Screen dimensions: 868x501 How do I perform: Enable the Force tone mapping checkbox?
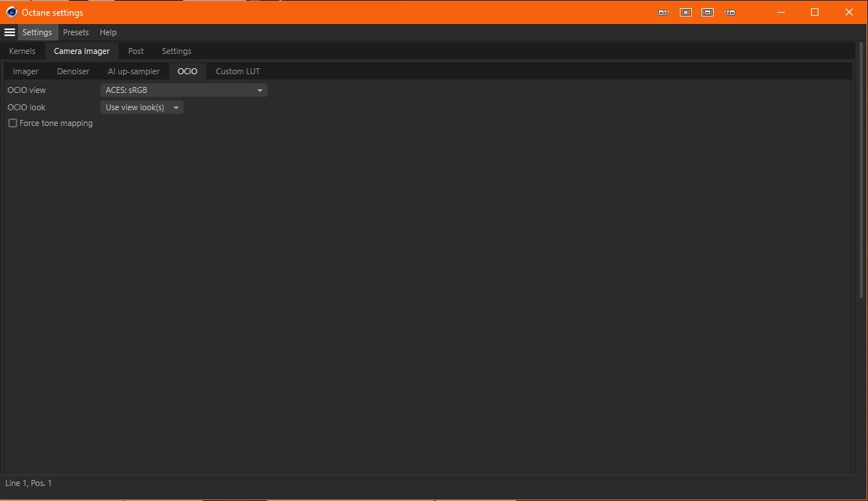pos(12,123)
